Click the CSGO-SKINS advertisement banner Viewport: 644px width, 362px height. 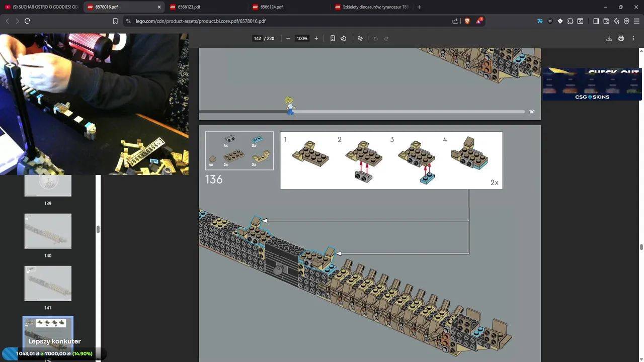click(x=592, y=84)
